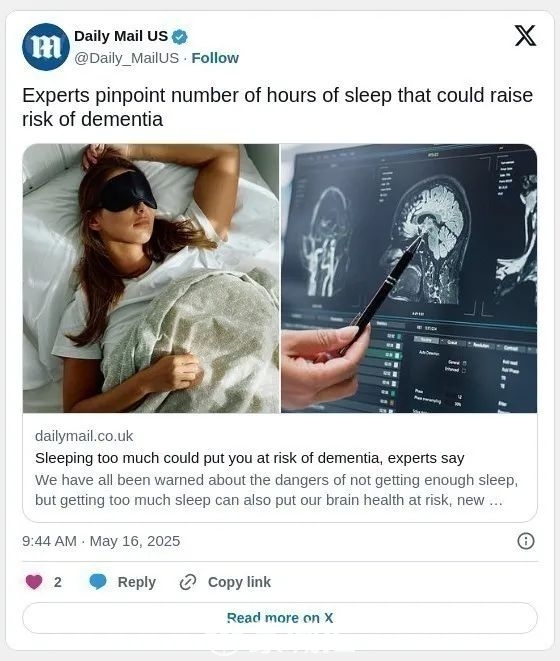This screenshot has height=661, width=560.
Task: Open the tweet info circle icon
Action: pyautogui.click(x=525, y=541)
